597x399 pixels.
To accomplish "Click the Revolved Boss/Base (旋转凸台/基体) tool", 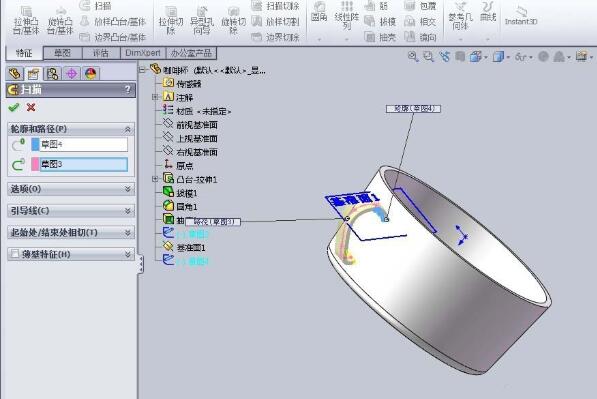I will coord(60,21).
